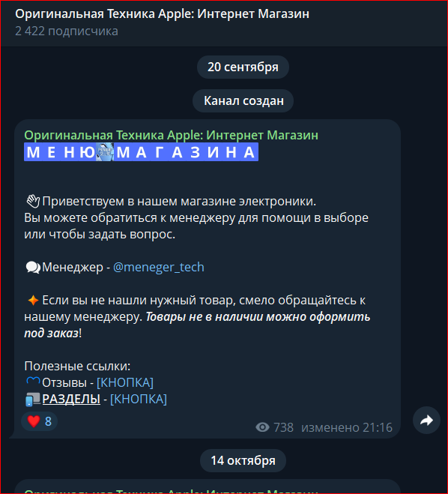Click the 14 октября date badge
The image size is (448, 494).
(243, 460)
